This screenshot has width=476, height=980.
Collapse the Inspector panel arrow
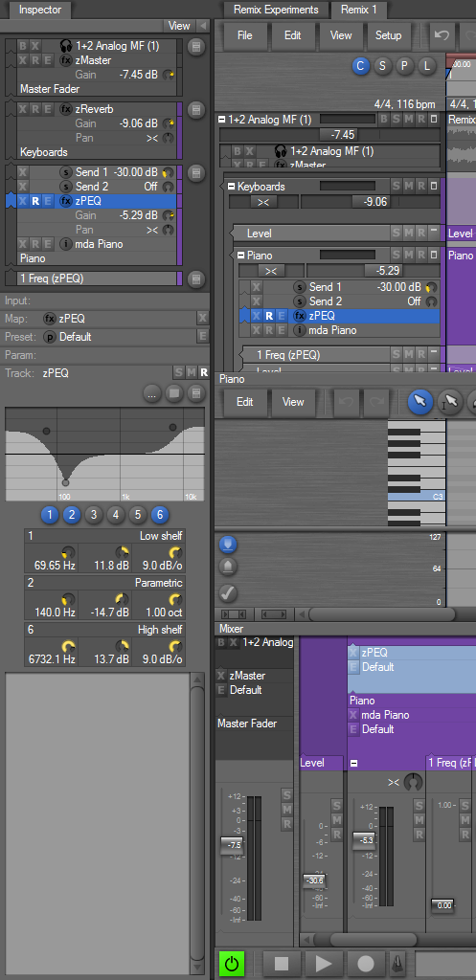click(203, 26)
